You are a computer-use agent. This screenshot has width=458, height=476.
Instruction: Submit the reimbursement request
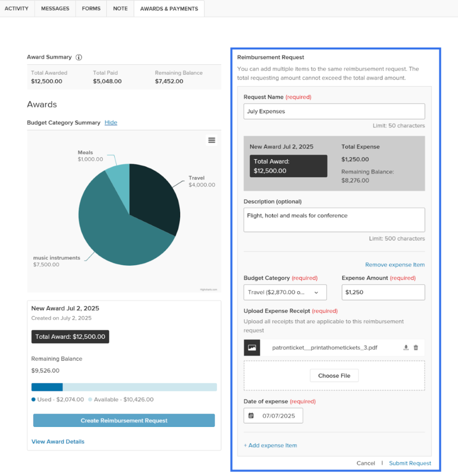coord(410,463)
